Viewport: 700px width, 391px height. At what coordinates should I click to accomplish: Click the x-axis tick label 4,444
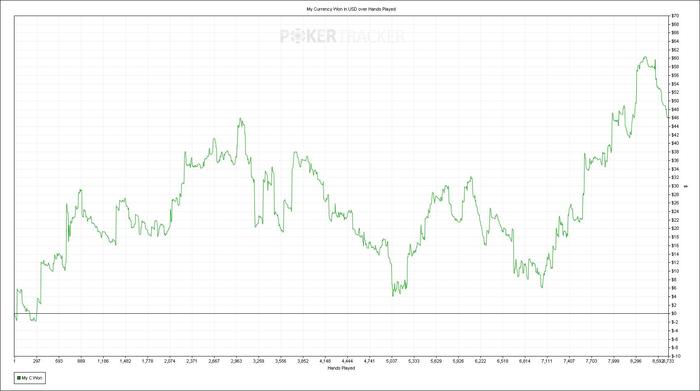click(x=347, y=361)
